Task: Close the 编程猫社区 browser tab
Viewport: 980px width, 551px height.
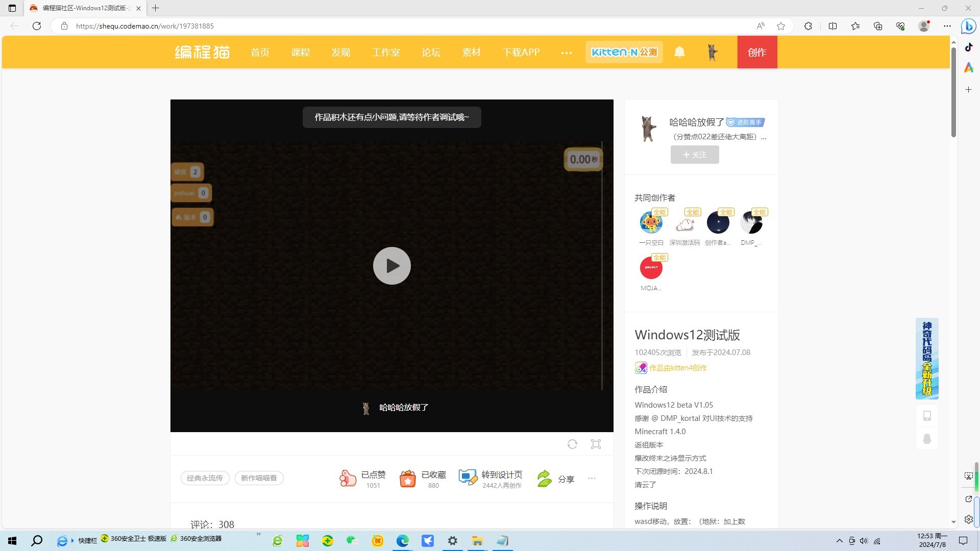Action: [138, 8]
